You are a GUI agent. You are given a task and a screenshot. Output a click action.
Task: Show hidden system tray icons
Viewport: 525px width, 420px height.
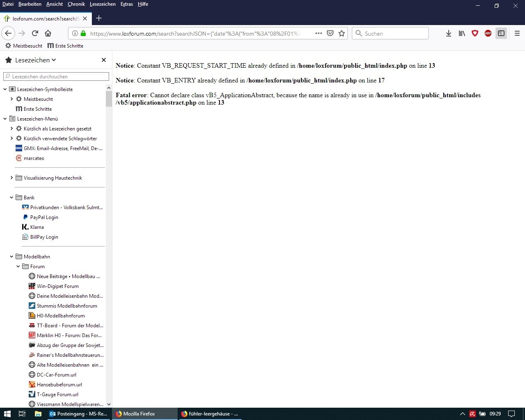tap(462, 414)
